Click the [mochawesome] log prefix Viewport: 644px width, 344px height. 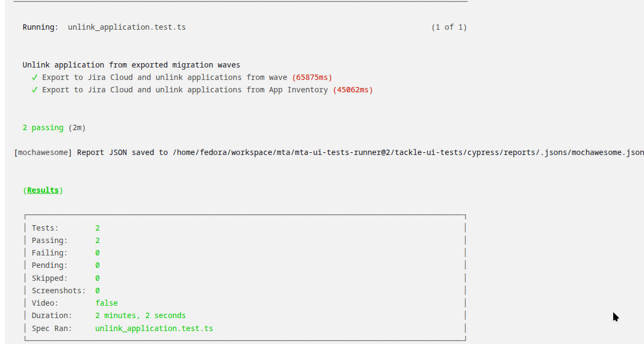[x=43, y=152]
